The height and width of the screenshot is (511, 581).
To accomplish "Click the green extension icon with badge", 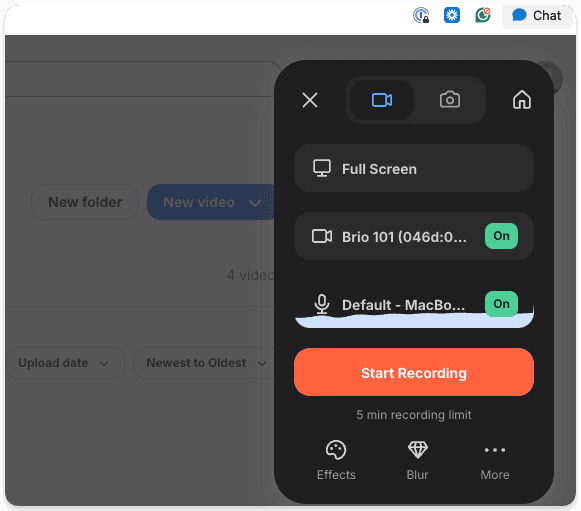I will pos(483,16).
